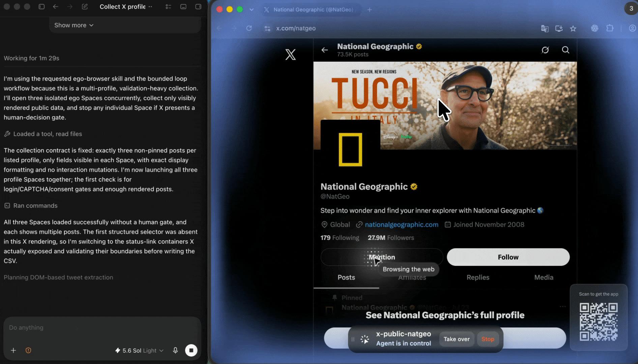Click the Stop button on agent control bar
Image resolution: width=638 pixels, height=364 pixels.
pos(488,339)
